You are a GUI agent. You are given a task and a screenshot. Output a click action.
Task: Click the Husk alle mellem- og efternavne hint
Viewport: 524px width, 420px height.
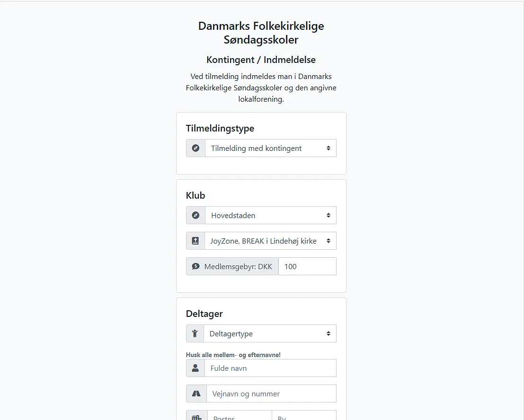point(233,355)
